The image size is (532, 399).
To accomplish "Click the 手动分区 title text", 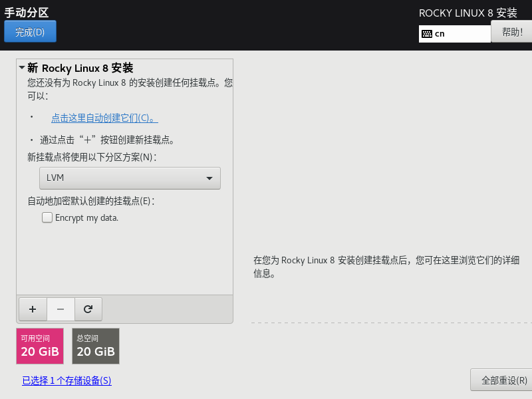I will pyautogui.click(x=27, y=13).
